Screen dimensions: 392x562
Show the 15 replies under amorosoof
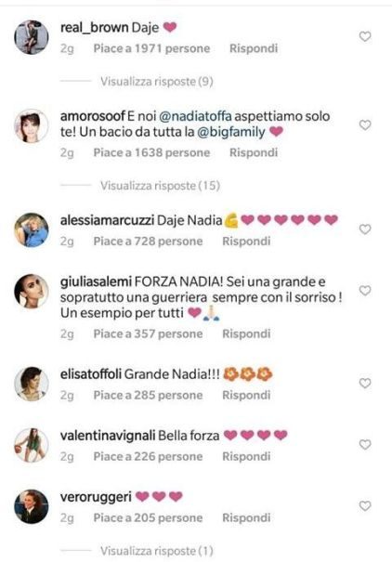point(160,186)
